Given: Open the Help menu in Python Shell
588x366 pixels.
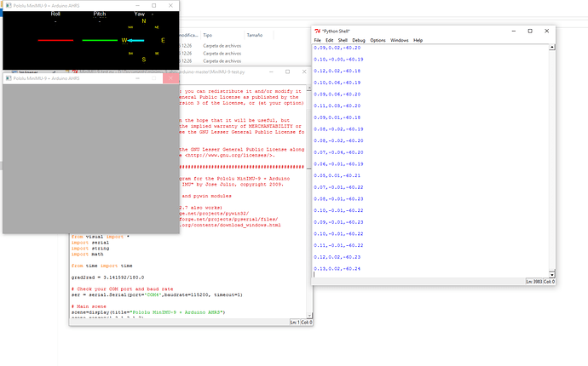Looking at the screenshot, I should (x=418, y=40).
